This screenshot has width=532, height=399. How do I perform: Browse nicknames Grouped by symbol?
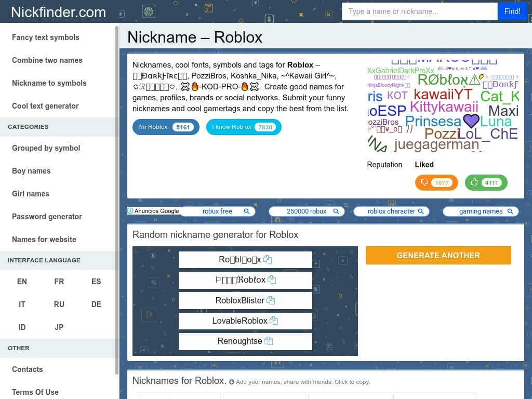pyautogui.click(x=46, y=148)
